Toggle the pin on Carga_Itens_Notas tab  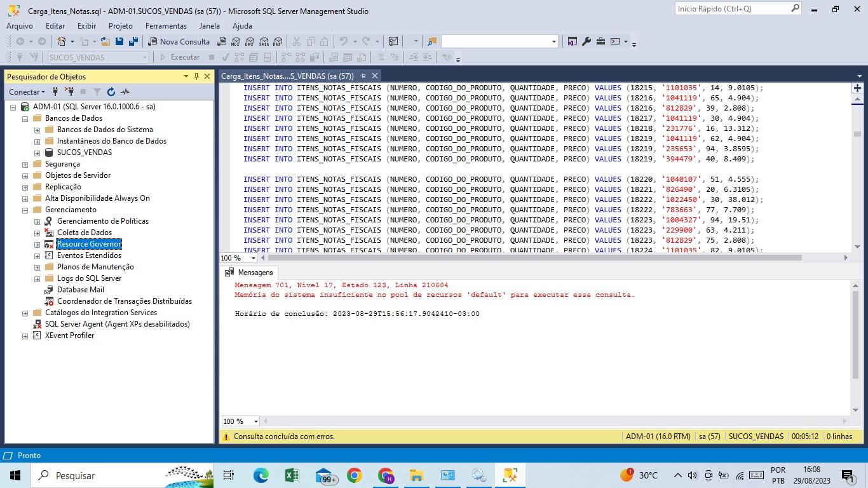(x=363, y=76)
